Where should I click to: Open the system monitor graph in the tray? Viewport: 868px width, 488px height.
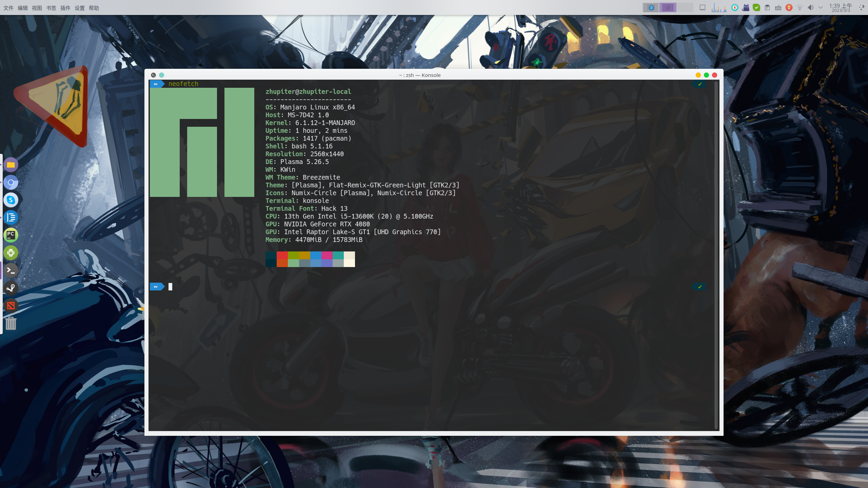click(x=719, y=7)
